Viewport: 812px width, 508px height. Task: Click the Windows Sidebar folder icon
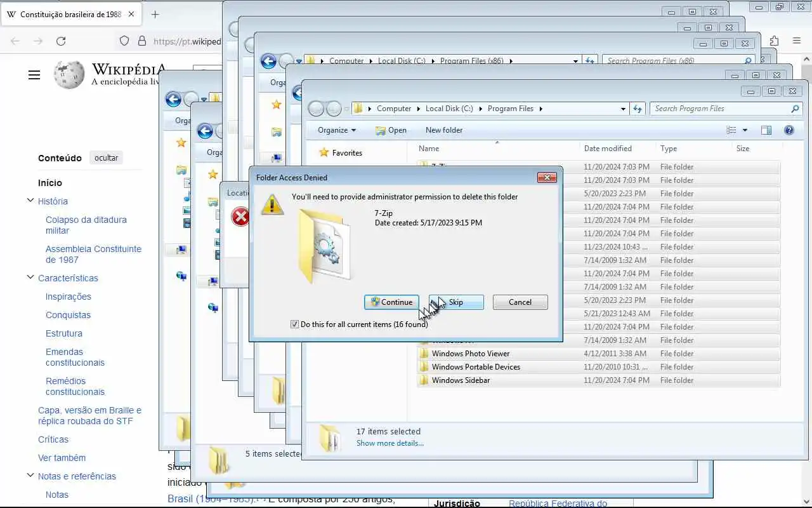[424, 380]
